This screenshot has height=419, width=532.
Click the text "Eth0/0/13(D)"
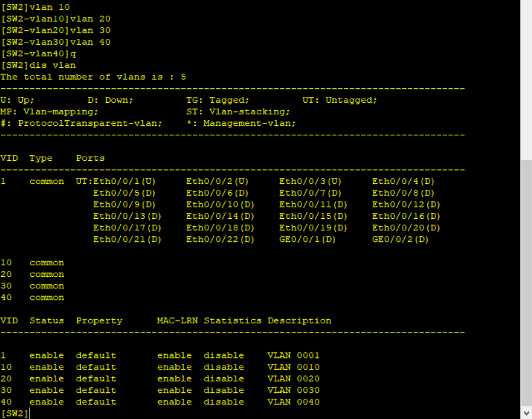click(x=127, y=216)
